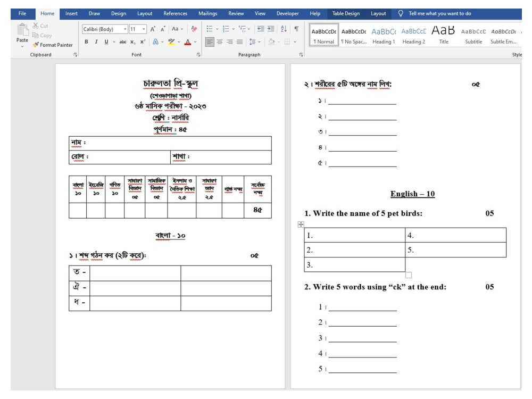Image resolution: width=532 pixels, height=399 pixels.
Task: Apply strikethrough formatting
Action: pos(122,41)
